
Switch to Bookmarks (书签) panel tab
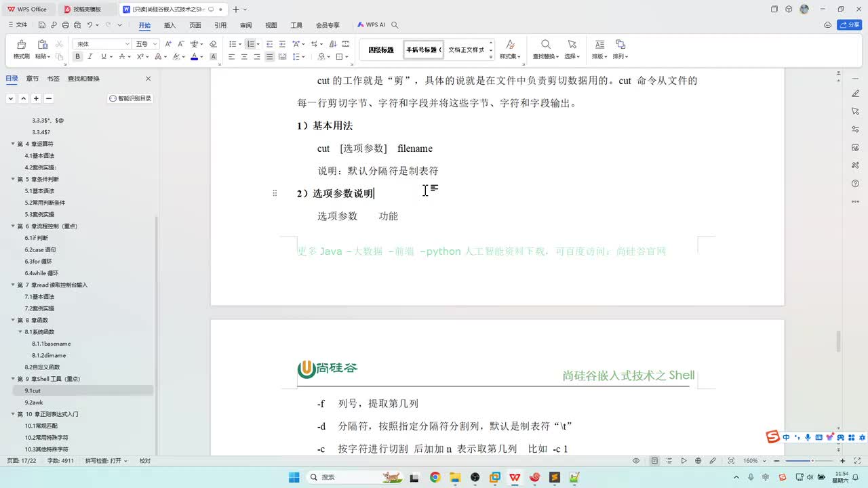click(x=53, y=79)
